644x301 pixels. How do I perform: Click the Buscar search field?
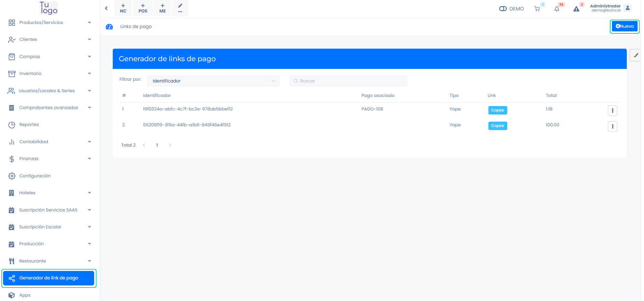point(348,81)
